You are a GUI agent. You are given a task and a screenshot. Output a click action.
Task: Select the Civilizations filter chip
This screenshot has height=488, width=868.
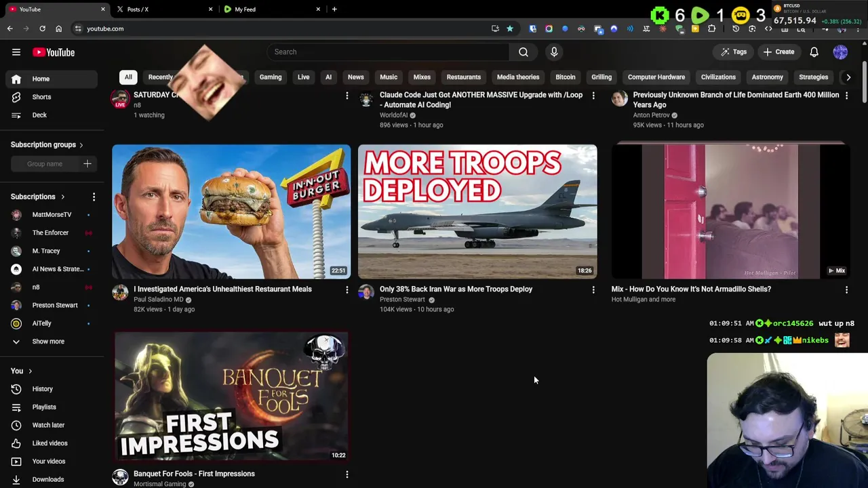coord(718,77)
